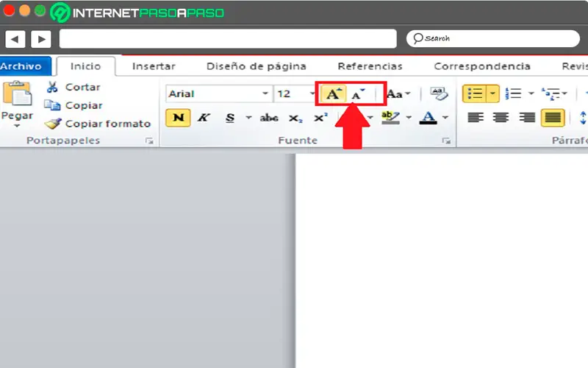Open the Correspondencia tab

[482, 66]
